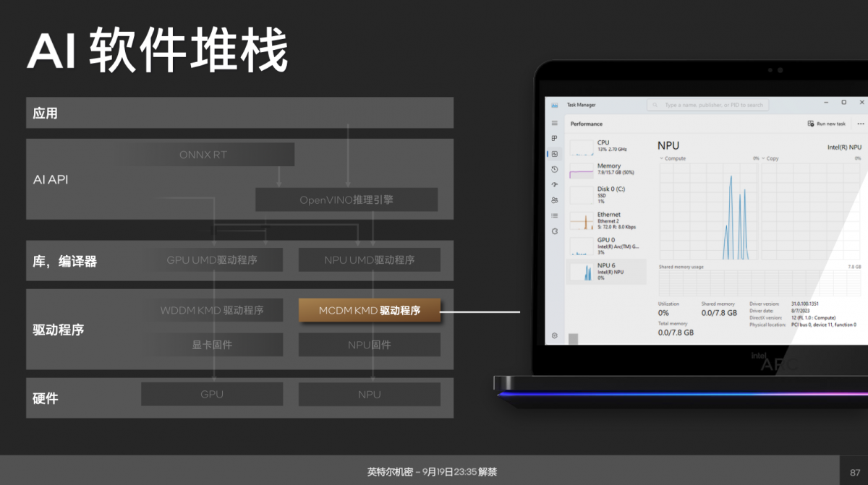Click the 应用 layer label
Screen dimensions: 868x485
pyautogui.click(x=45, y=113)
